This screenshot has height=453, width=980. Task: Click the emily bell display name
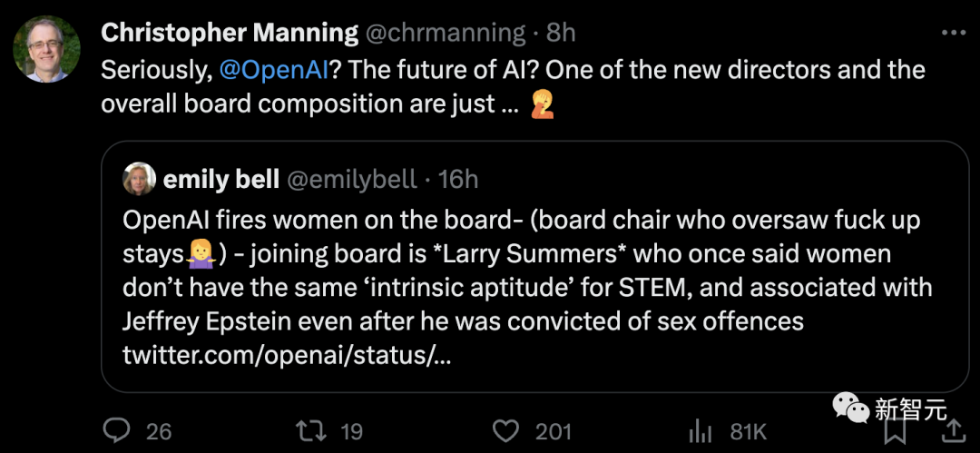click(220, 180)
